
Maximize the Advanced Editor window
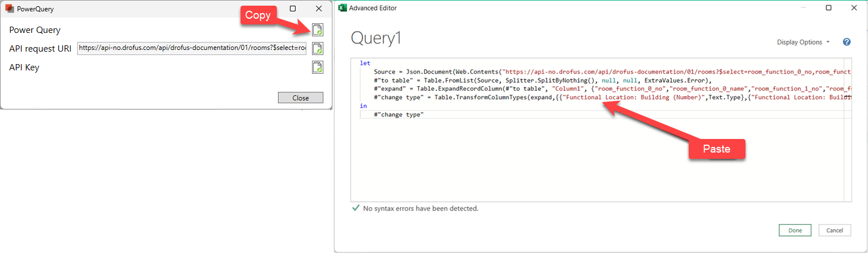pyautogui.click(x=829, y=8)
